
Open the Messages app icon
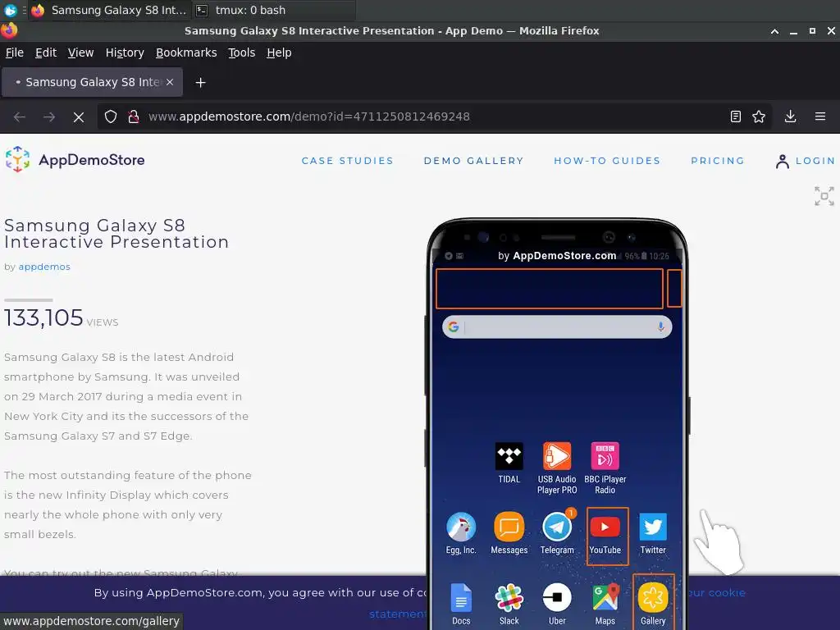509,527
